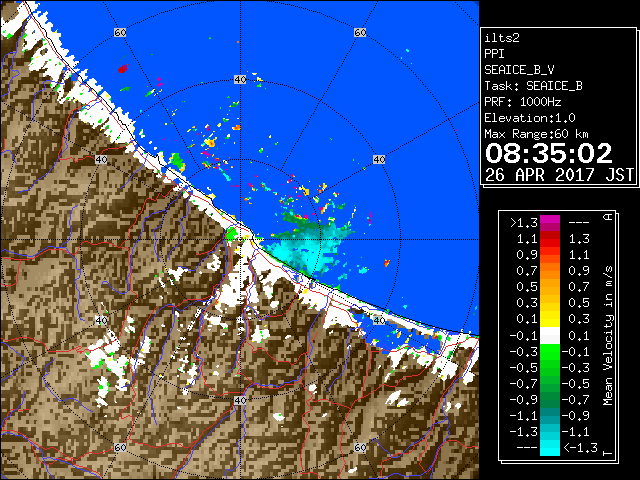Click the "PRF: 1000Hz" text

click(523, 102)
